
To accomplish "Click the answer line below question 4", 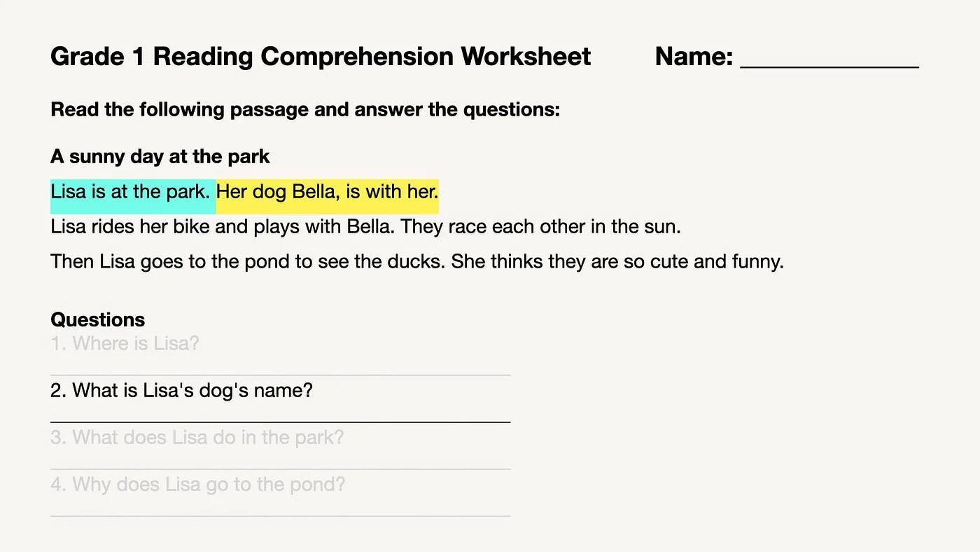I will pos(280,515).
